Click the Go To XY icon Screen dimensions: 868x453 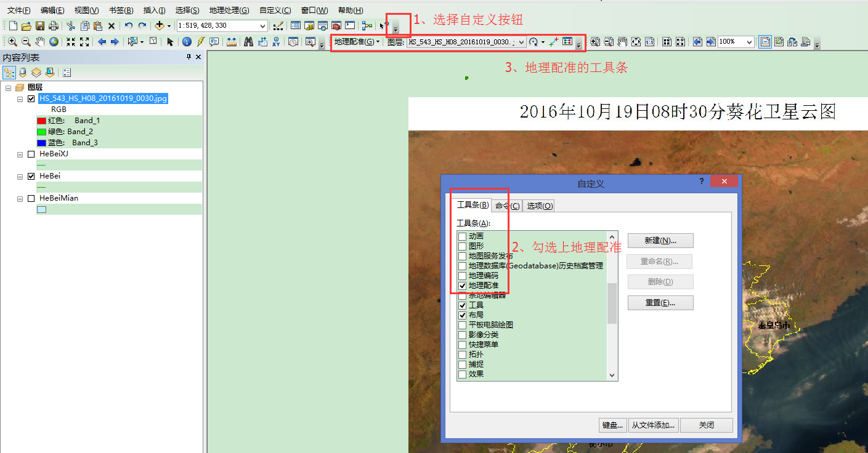[276, 42]
